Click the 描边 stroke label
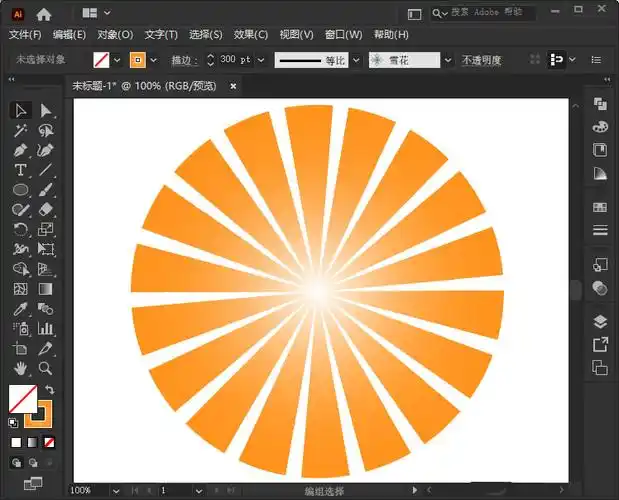619x500 pixels. click(183, 60)
